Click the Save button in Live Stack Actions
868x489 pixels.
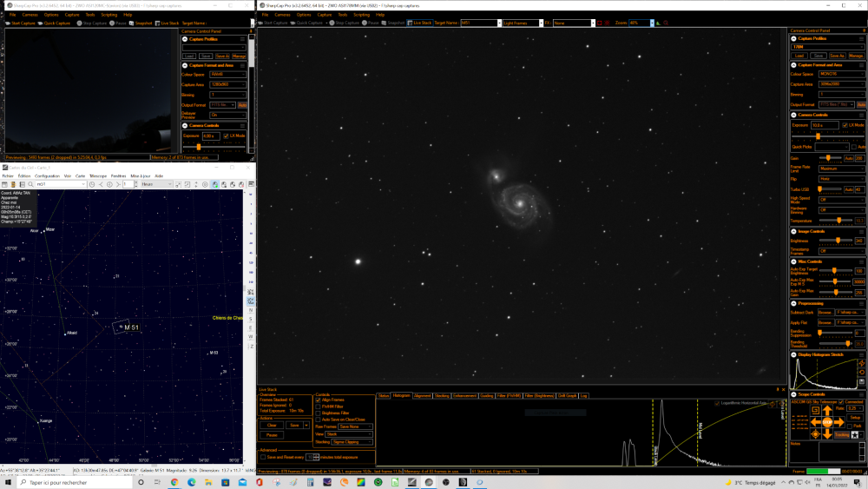click(294, 426)
